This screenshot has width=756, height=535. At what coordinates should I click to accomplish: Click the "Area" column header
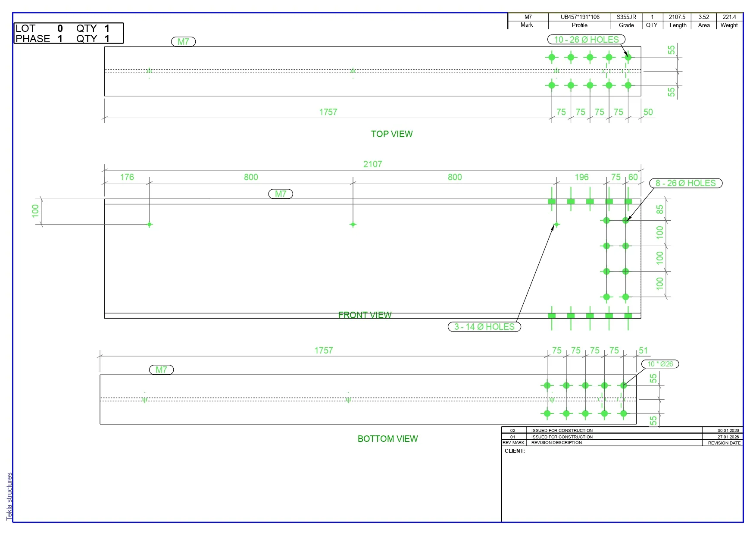(704, 25)
